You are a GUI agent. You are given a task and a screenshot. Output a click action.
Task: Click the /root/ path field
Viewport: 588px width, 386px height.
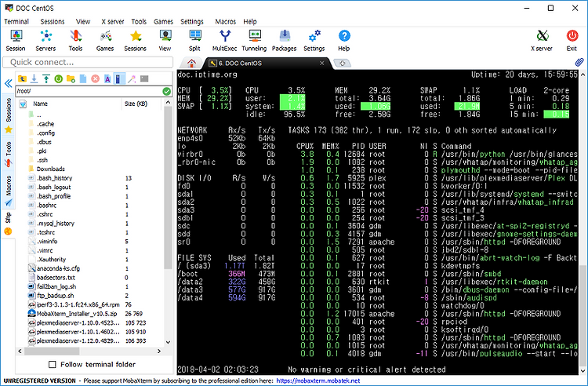coord(89,91)
